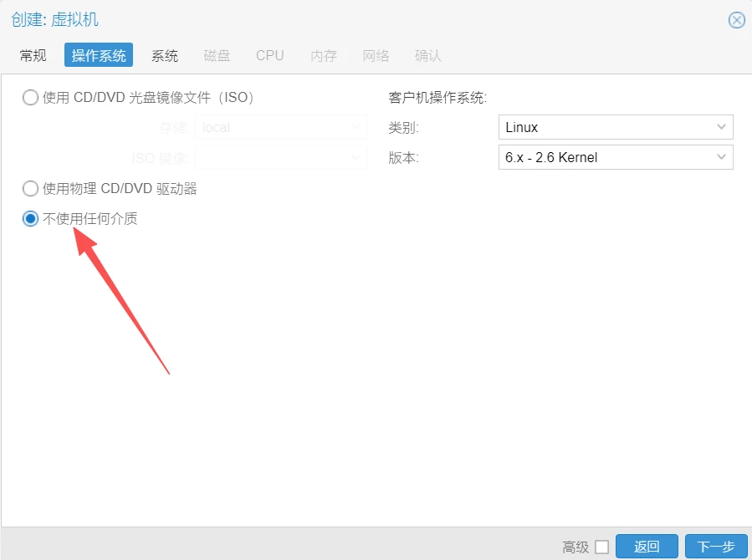
Task: Click the CPU tab
Action: click(270, 56)
